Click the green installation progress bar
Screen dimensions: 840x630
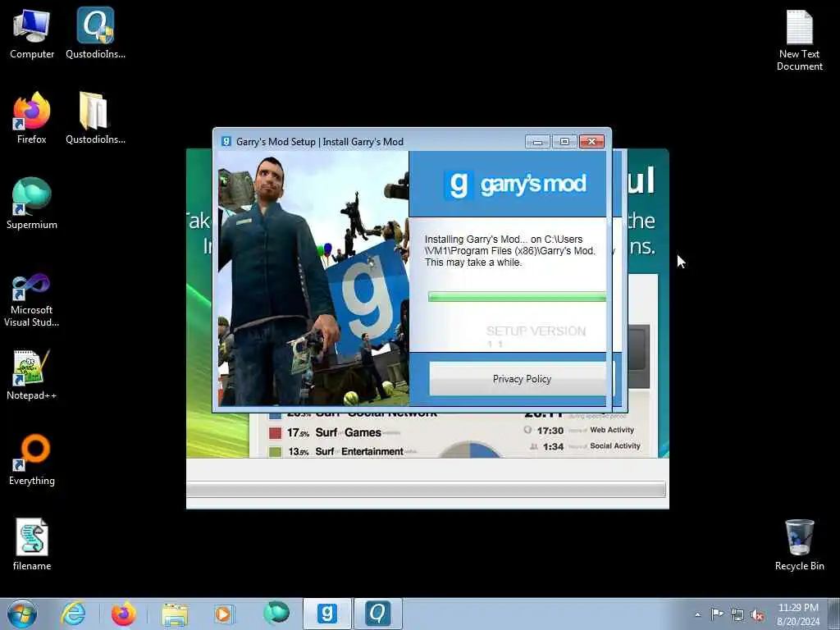pyautogui.click(x=518, y=296)
